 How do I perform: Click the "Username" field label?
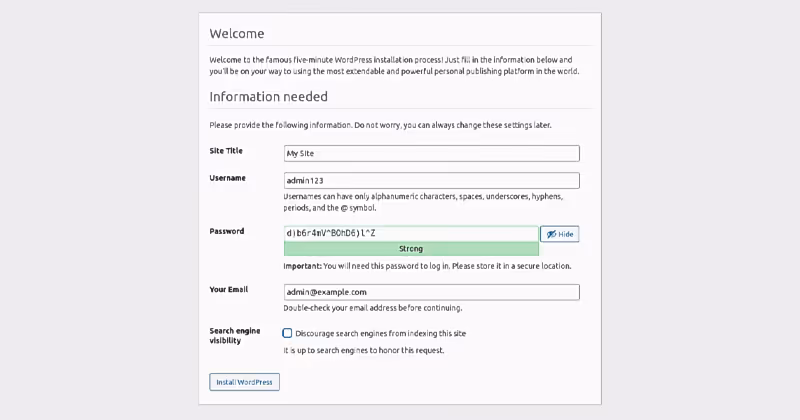click(x=228, y=178)
